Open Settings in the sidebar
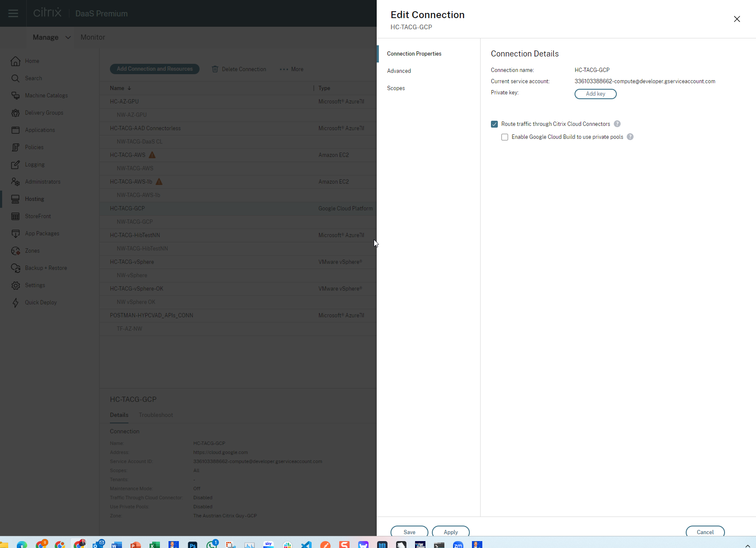The height and width of the screenshot is (548, 756). click(x=35, y=285)
